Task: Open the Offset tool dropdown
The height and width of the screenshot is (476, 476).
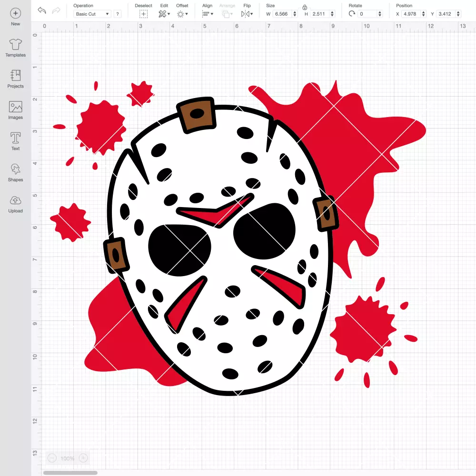Action: click(182, 14)
